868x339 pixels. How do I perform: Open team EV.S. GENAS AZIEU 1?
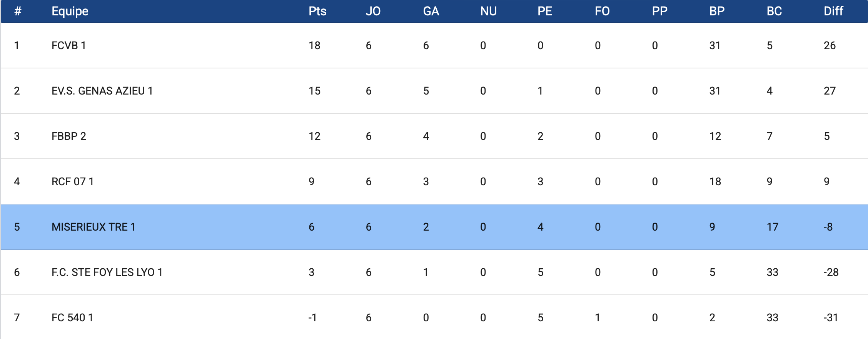(x=102, y=91)
